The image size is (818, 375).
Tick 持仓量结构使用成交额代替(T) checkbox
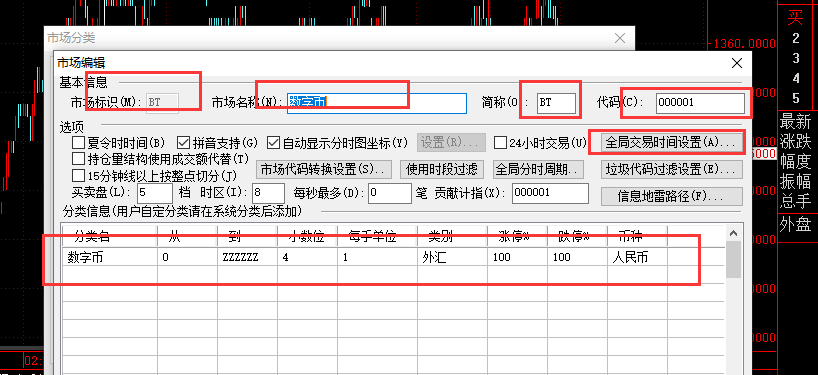[x=78, y=159]
